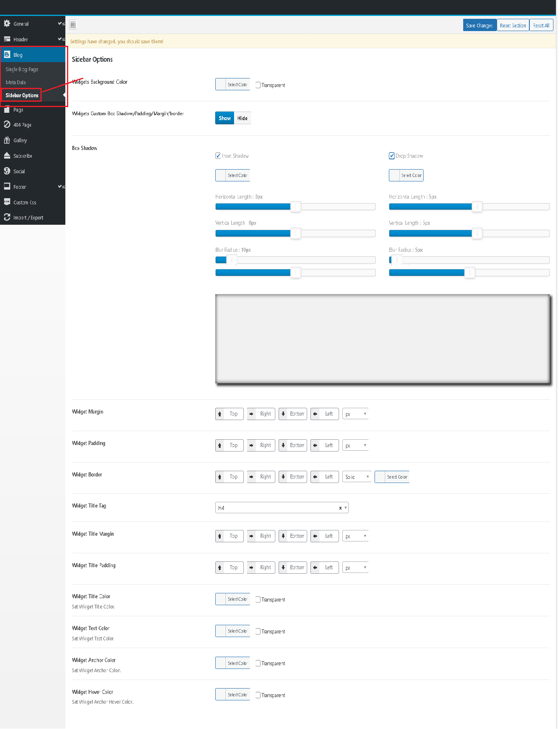Uncheck the Drop Shadow checkbox

pyautogui.click(x=392, y=156)
